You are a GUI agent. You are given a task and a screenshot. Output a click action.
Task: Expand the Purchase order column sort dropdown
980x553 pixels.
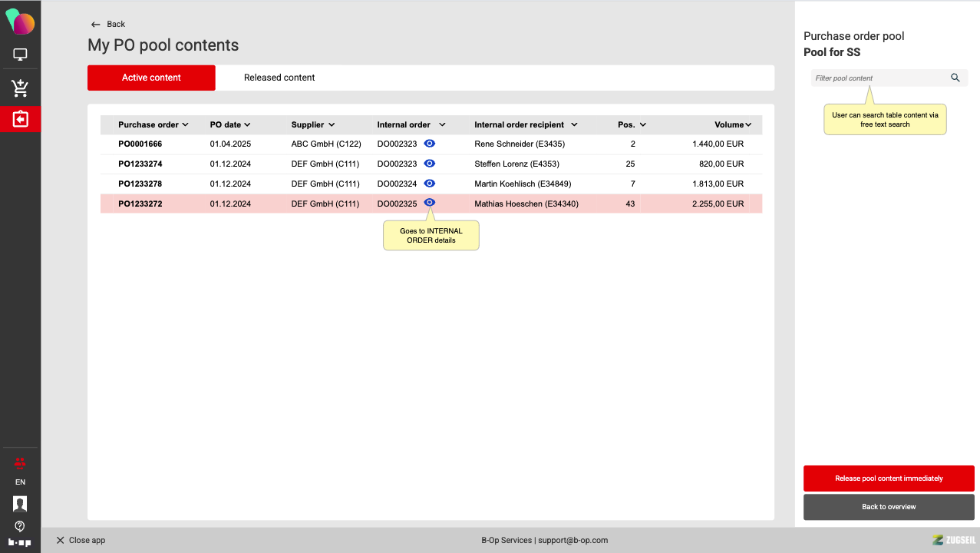click(185, 124)
